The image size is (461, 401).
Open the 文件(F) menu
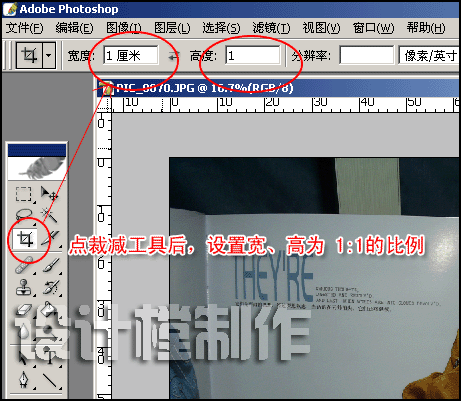point(24,28)
